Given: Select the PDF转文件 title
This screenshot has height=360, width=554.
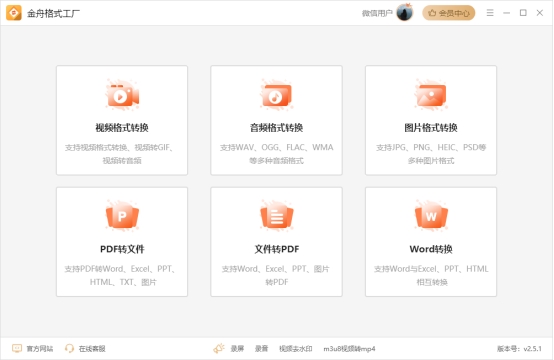Looking at the screenshot, I should (x=122, y=249).
